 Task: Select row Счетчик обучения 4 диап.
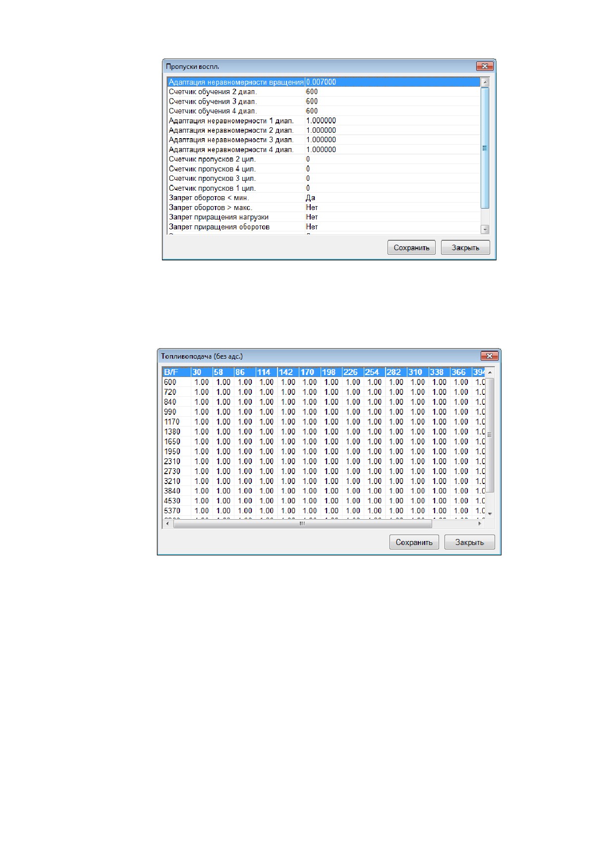(x=324, y=111)
